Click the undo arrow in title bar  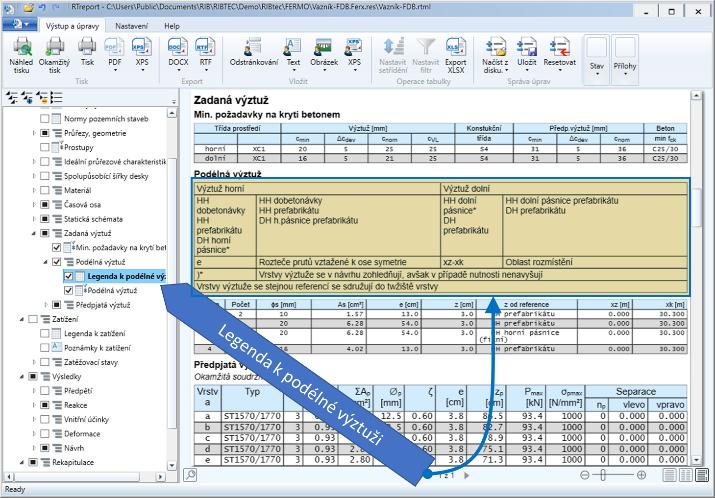[x=42, y=8]
